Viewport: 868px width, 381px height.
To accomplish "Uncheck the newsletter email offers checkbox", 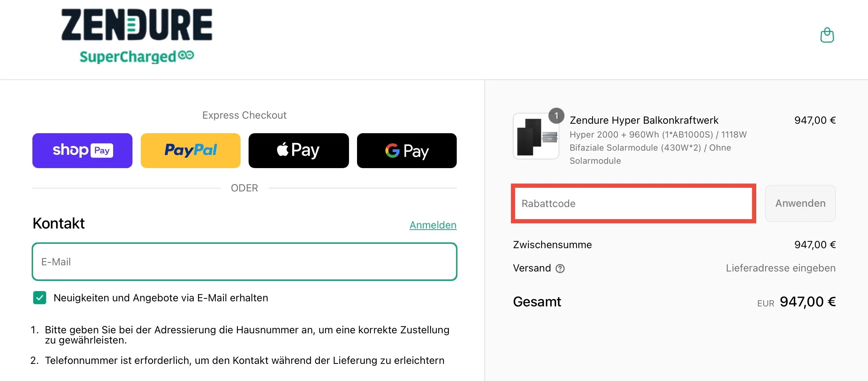I will pos(40,298).
